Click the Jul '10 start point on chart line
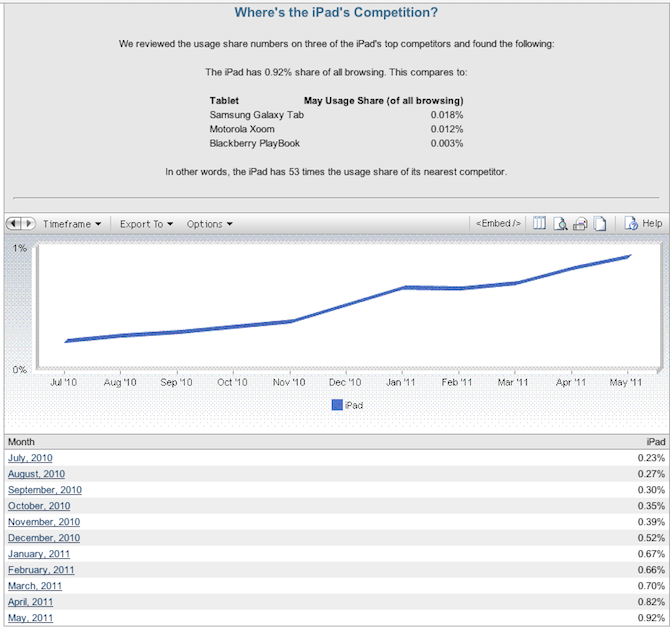This screenshot has height=631, width=670. [x=67, y=341]
